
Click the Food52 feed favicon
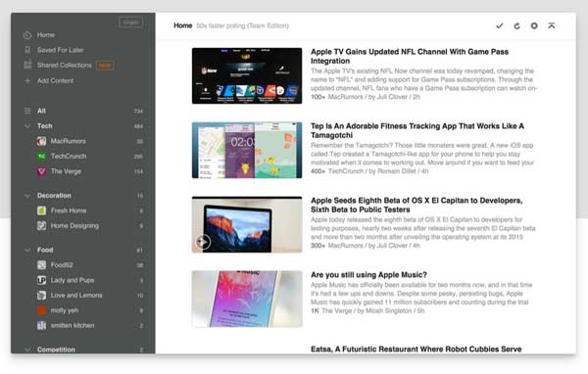(41, 265)
